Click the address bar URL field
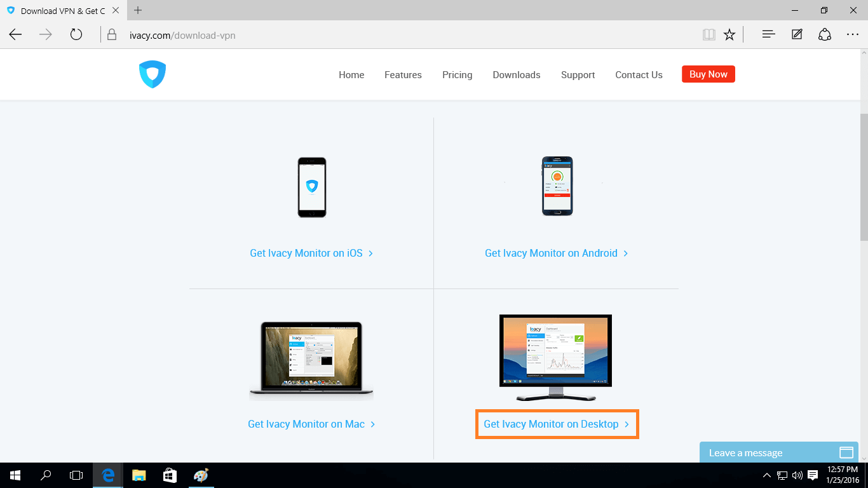 pos(407,35)
